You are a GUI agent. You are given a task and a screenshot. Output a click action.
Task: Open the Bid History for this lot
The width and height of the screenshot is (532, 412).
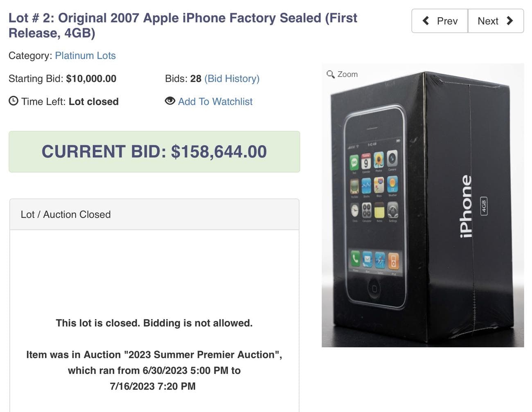[x=232, y=78]
